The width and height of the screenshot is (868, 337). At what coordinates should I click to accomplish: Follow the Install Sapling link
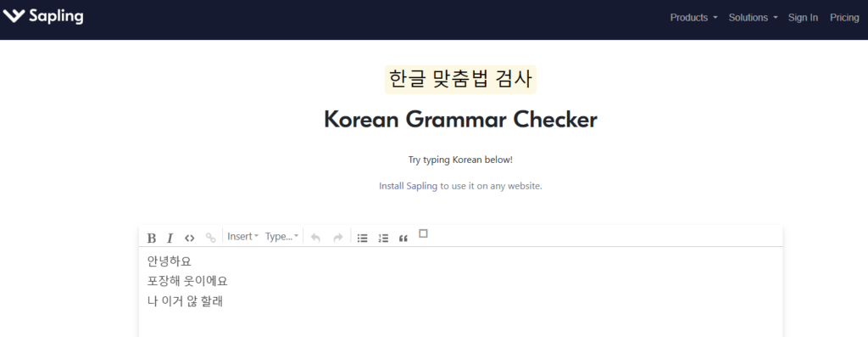coord(408,186)
